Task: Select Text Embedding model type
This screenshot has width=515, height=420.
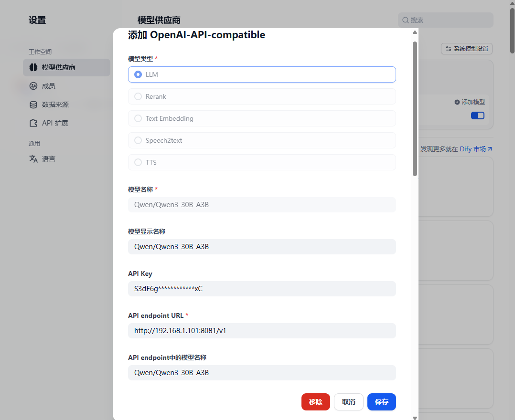Action: click(x=262, y=118)
